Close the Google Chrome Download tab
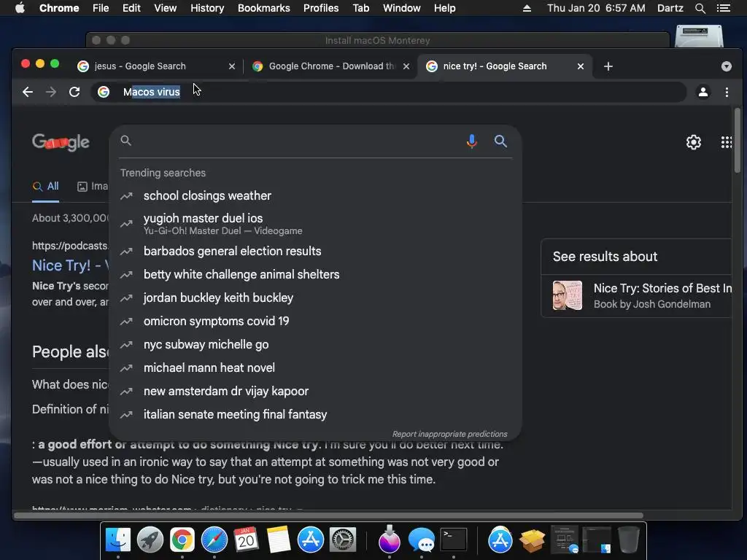The height and width of the screenshot is (560, 747). [x=406, y=66]
